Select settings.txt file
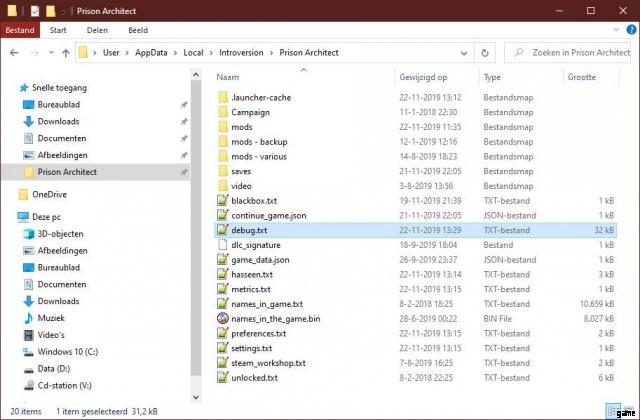 [251, 348]
